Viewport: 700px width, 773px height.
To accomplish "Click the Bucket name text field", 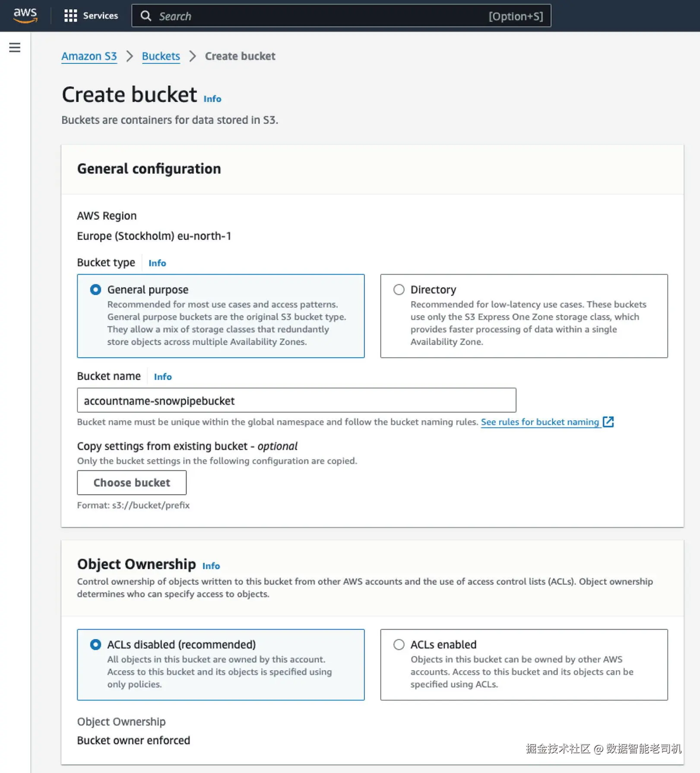I will pyautogui.click(x=296, y=400).
